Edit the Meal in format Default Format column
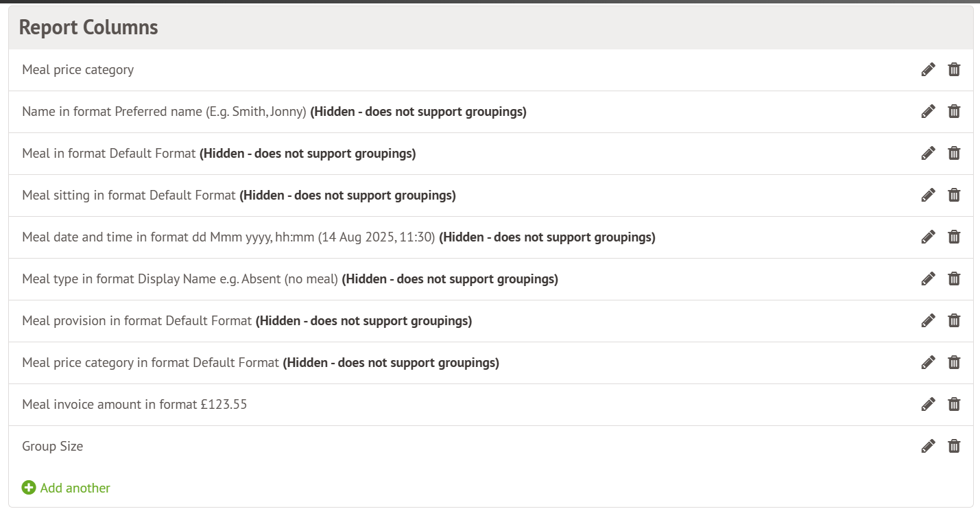 928,153
